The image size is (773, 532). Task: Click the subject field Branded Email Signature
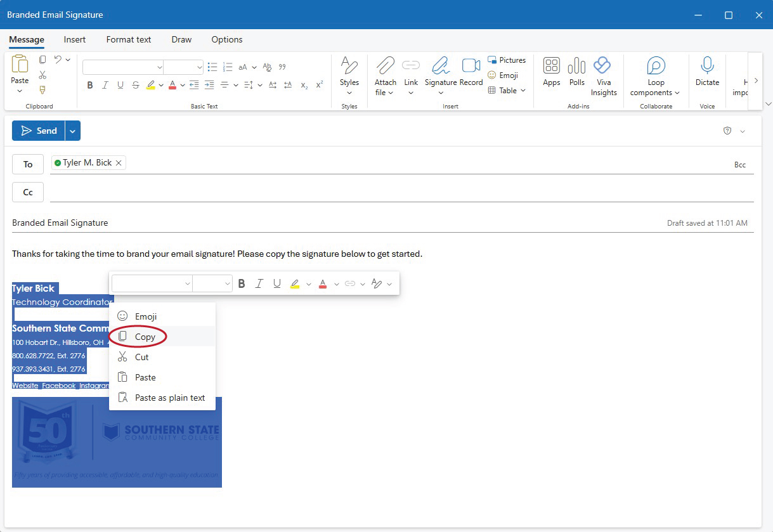pos(60,223)
